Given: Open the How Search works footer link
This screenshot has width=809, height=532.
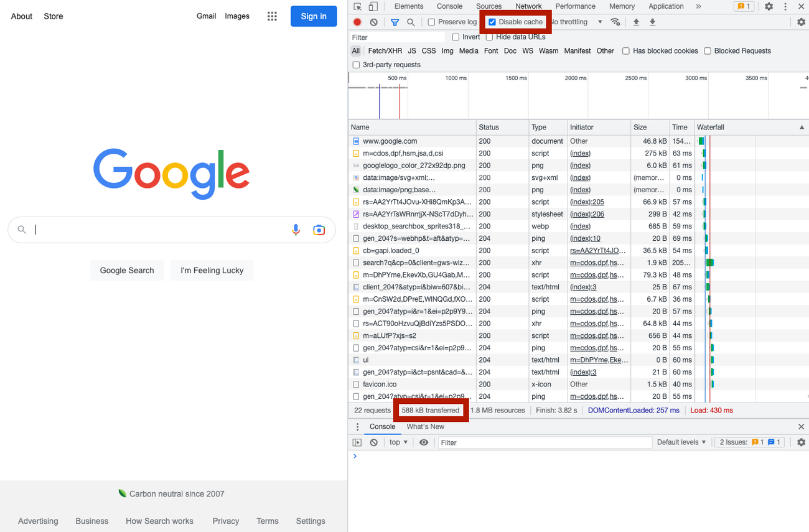Looking at the screenshot, I should click(x=159, y=521).
